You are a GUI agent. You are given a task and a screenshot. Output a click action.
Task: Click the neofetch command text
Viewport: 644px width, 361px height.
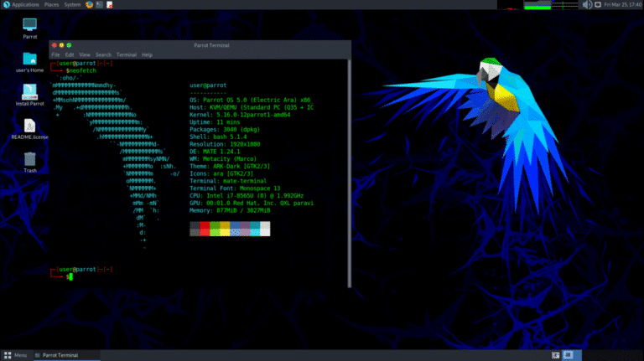click(82, 70)
